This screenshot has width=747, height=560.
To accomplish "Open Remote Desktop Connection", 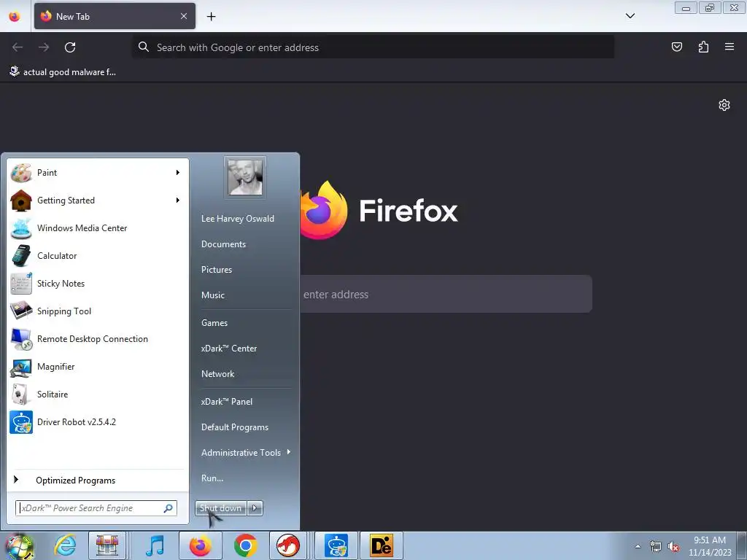I will (98, 338).
